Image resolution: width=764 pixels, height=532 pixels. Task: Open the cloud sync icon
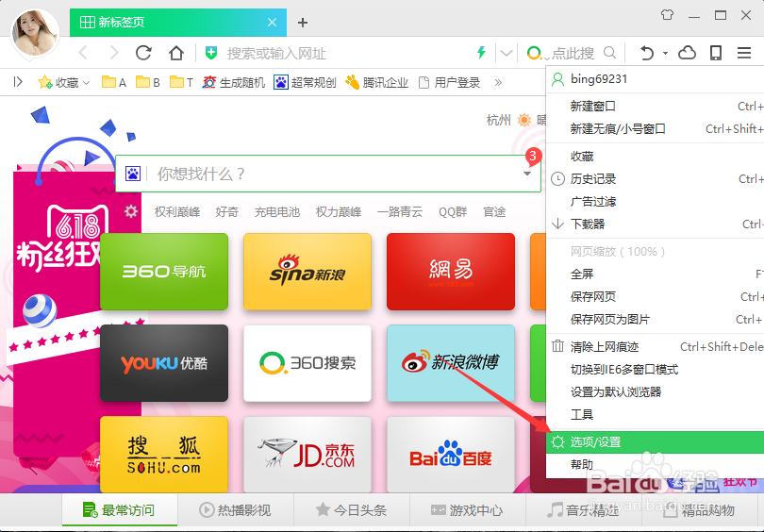coord(687,53)
